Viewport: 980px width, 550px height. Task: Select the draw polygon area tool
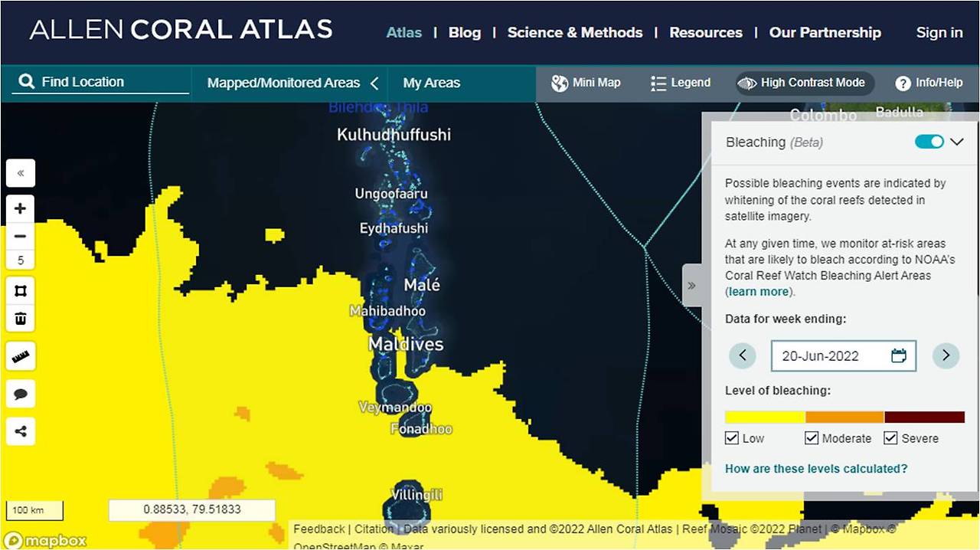21,291
